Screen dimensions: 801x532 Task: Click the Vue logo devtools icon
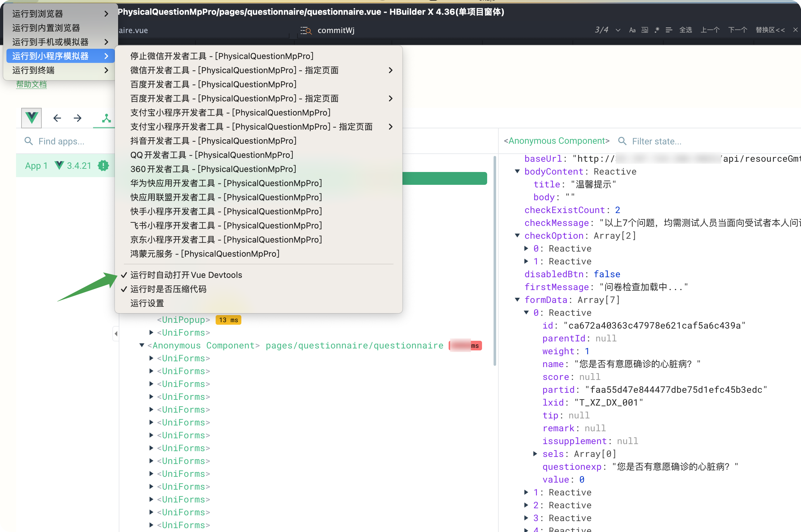31,118
